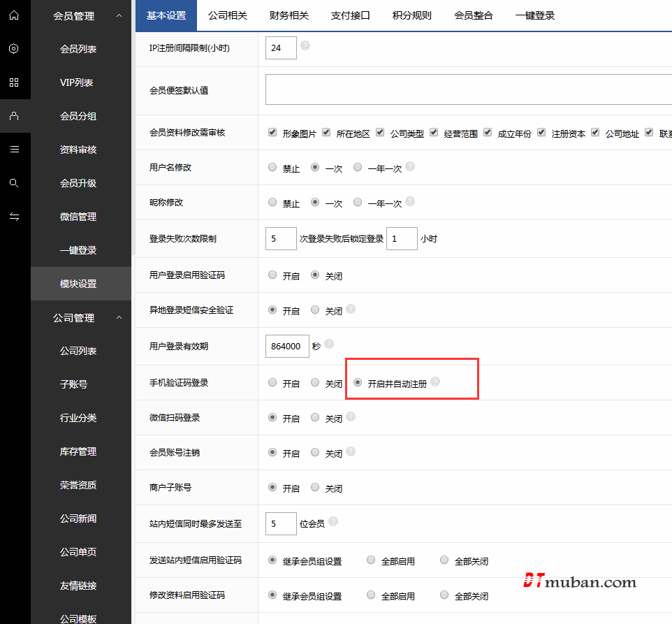672x624 pixels.
Task: Set 用户登录启用验证码 to 开启
Action: coord(272,275)
